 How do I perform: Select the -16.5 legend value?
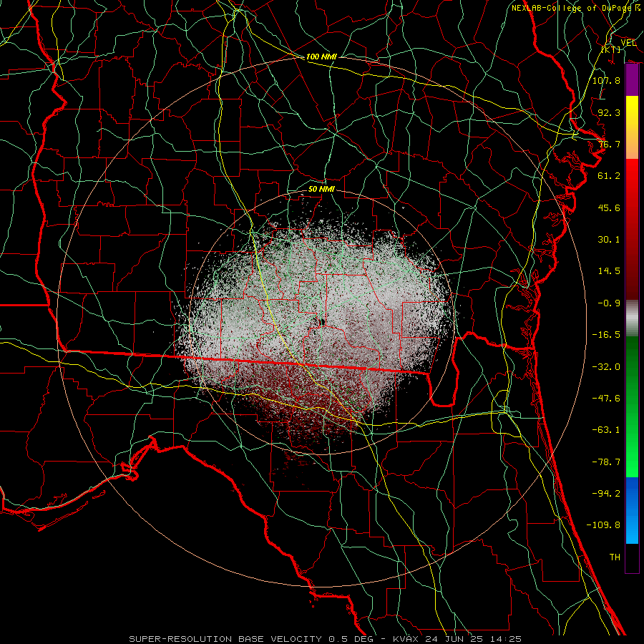coord(606,335)
